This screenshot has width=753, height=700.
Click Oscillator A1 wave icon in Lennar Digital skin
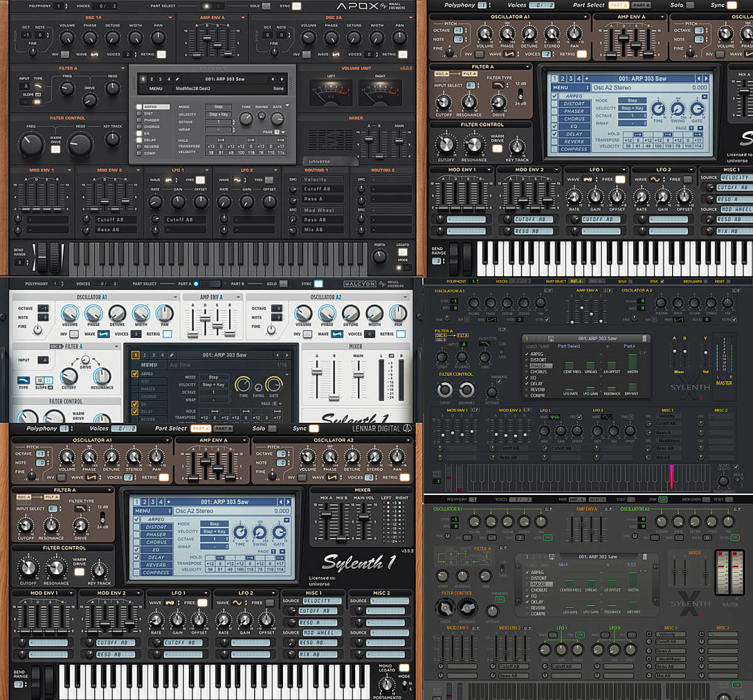pyautogui.click(x=93, y=477)
